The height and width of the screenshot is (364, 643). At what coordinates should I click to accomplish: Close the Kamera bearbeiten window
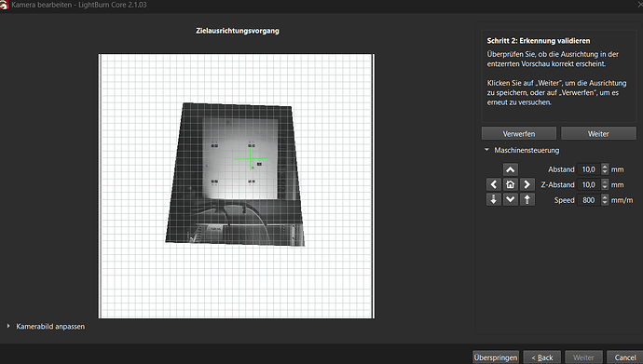tap(640, 4)
